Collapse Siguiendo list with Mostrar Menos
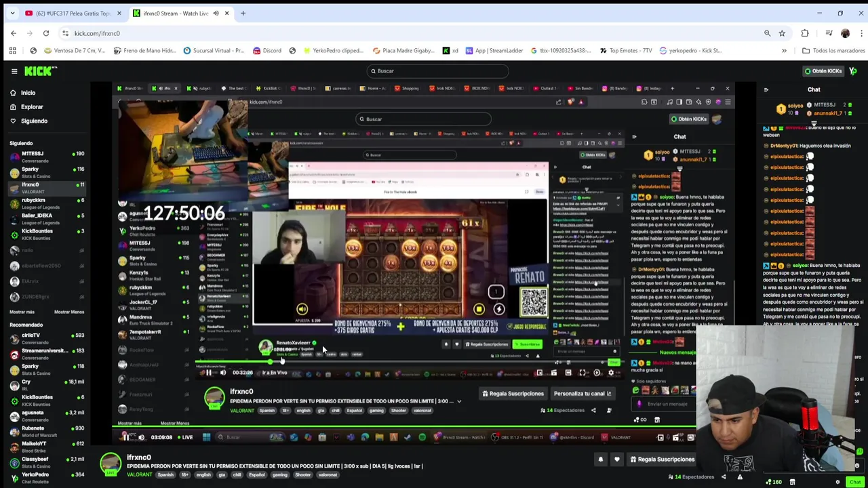Screen dimensions: 868x488 [69, 312]
